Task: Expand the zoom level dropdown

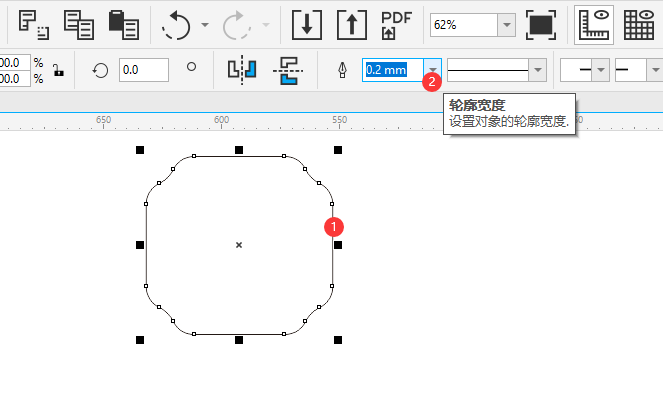Action: point(507,25)
